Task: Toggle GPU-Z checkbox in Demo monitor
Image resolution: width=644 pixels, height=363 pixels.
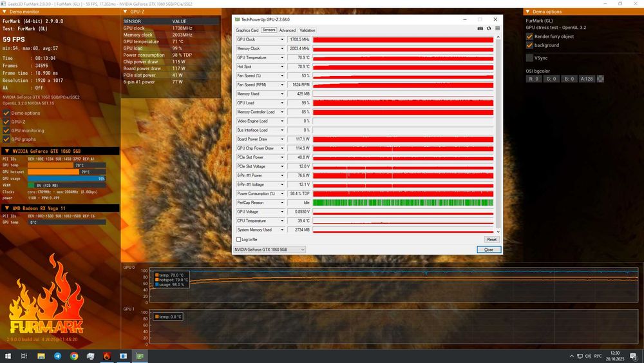Action: coord(6,122)
